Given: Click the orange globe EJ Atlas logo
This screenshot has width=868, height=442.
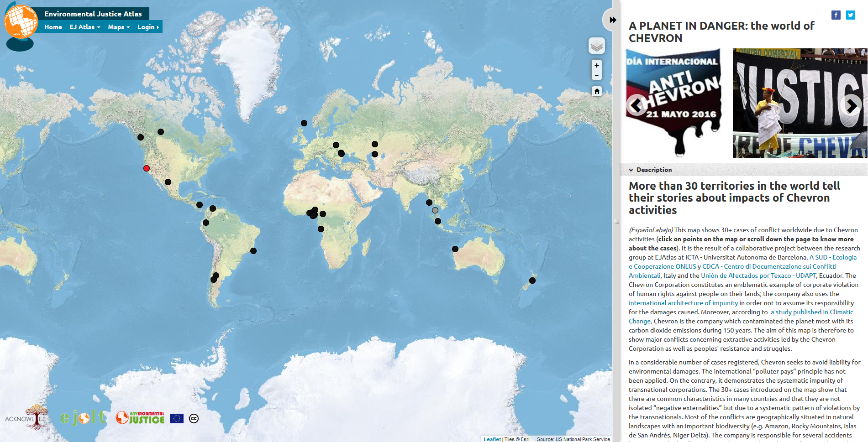Looking at the screenshot, I should pos(21,22).
